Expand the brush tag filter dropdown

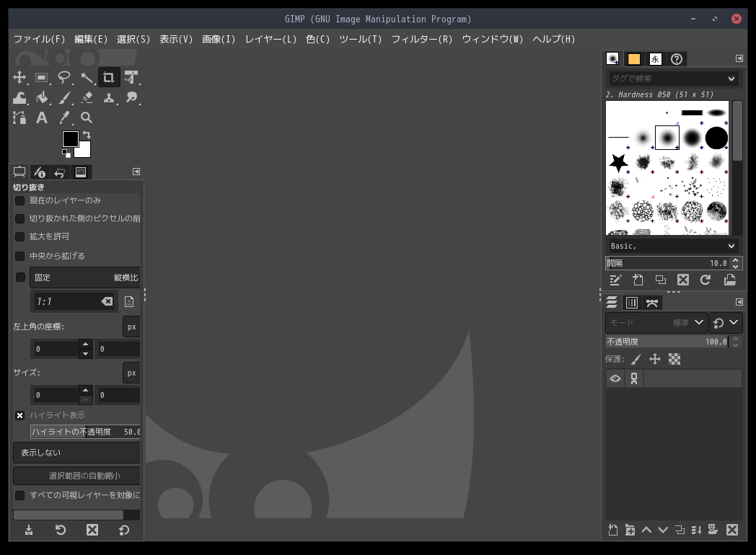pyautogui.click(x=731, y=79)
